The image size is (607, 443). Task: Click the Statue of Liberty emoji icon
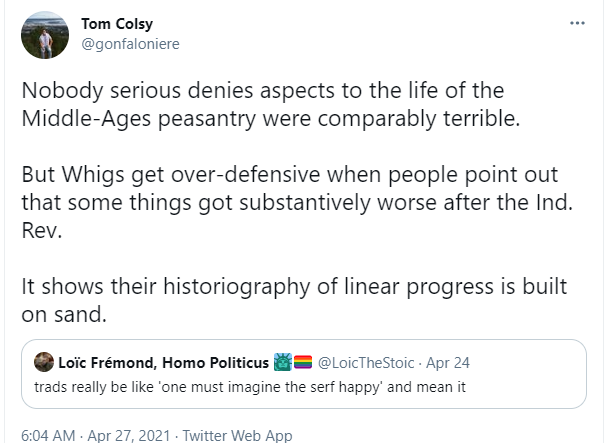[283, 362]
